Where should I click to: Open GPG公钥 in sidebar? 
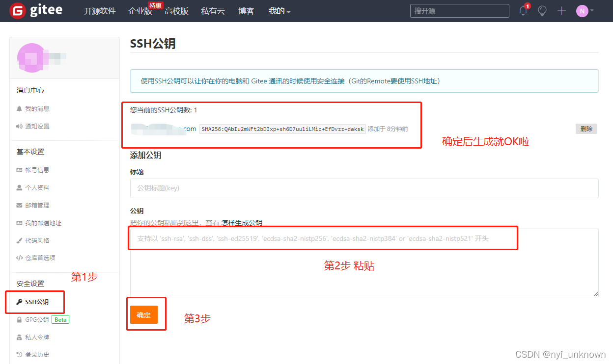(37, 319)
